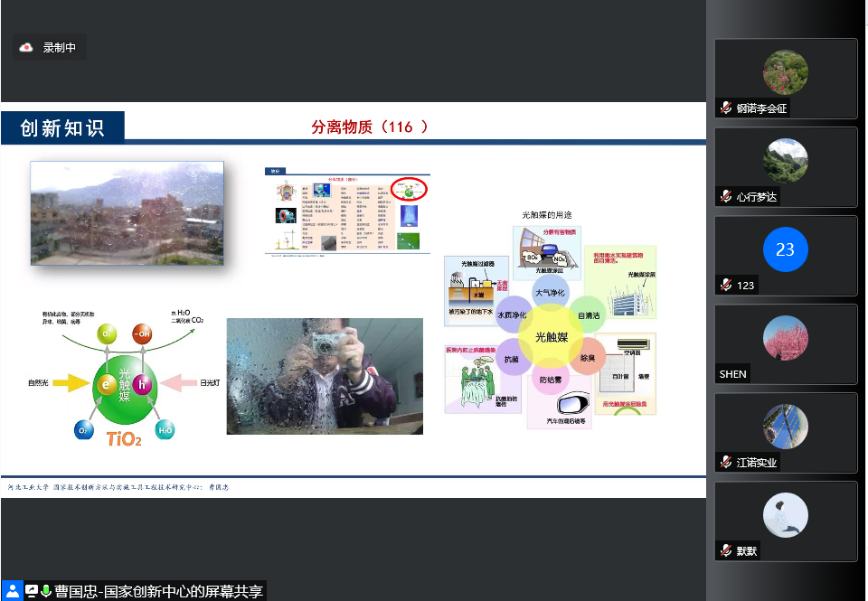Click the screen share icon beside 曹国忠
Viewport: 868px width, 601px height.
32,591
